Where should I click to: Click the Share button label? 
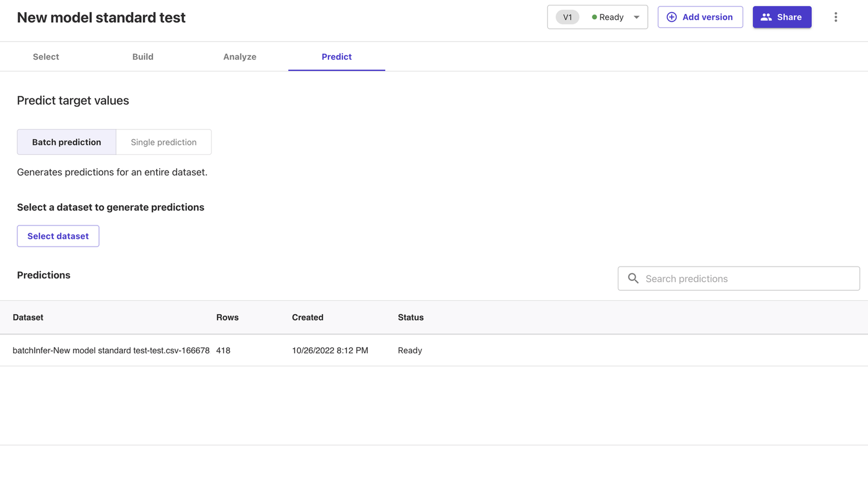789,17
